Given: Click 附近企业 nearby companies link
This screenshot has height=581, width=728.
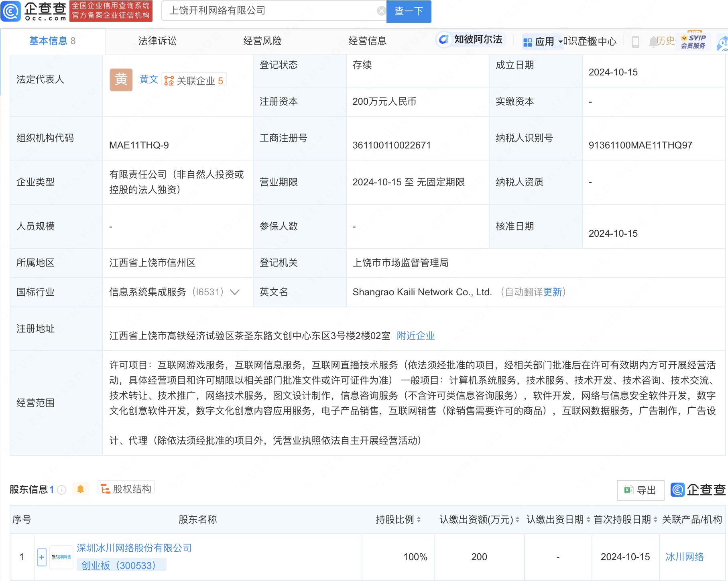Looking at the screenshot, I should click(x=415, y=336).
